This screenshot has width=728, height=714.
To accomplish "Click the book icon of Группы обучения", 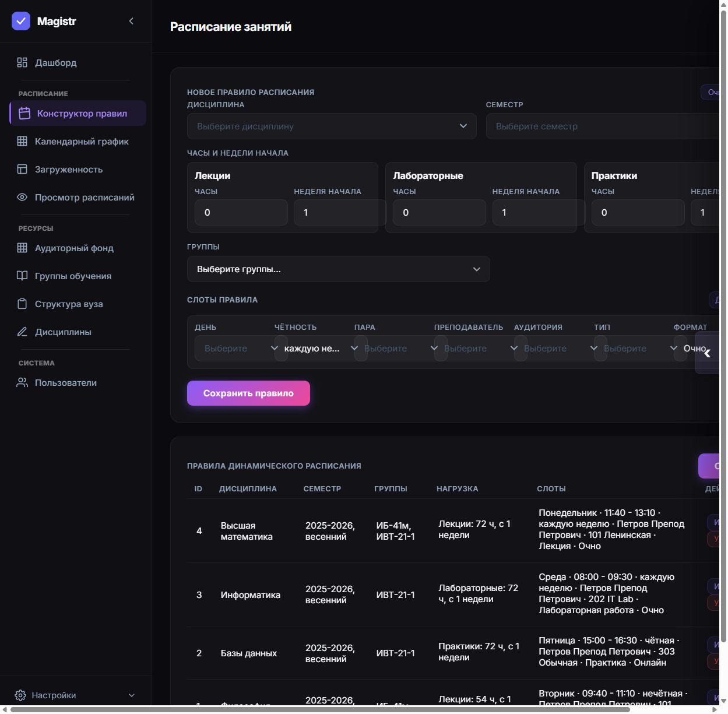I will click(22, 276).
